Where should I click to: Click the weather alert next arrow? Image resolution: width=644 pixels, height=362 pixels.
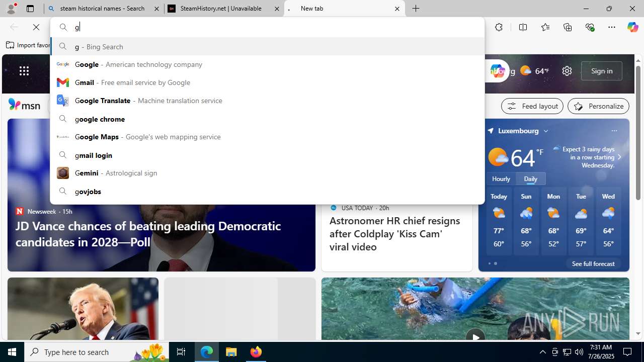[619, 157]
